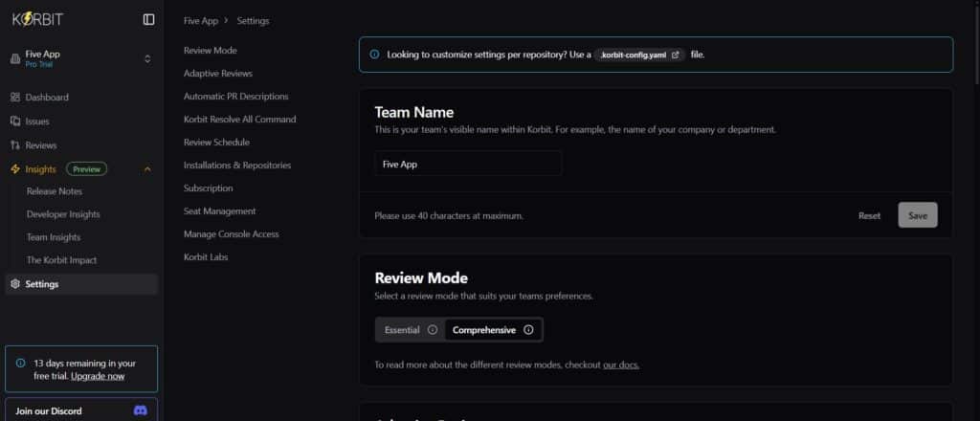The height and width of the screenshot is (421, 980).
Task: Click the Insights lightning icon
Action: [15, 169]
